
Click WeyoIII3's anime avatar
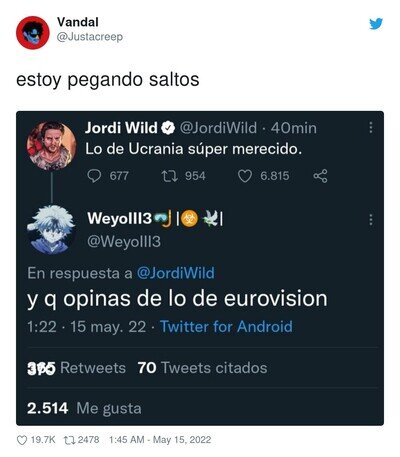coord(51,230)
